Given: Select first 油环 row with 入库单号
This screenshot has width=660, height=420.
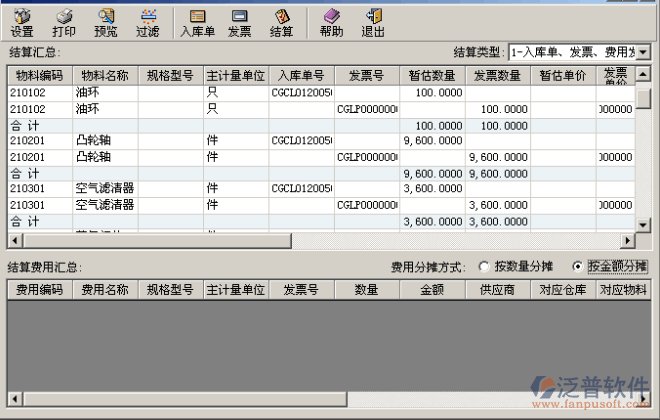Looking at the screenshot, I should (321, 93).
